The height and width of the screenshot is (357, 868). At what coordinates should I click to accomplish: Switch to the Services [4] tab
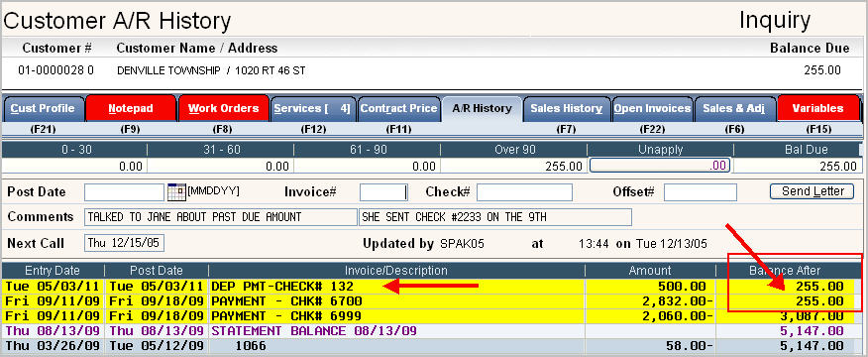(x=313, y=108)
